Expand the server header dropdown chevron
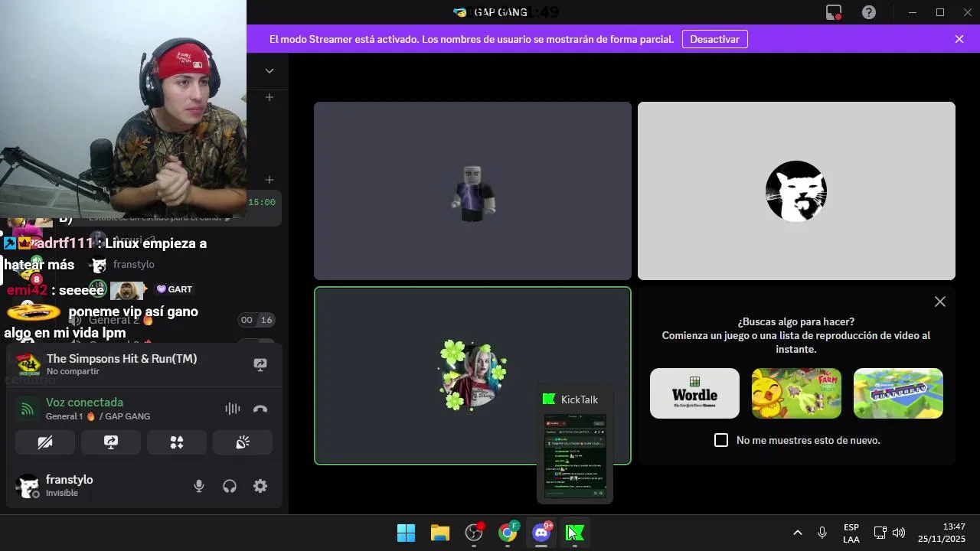The height and width of the screenshot is (551, 980). (x=269, y=70)
